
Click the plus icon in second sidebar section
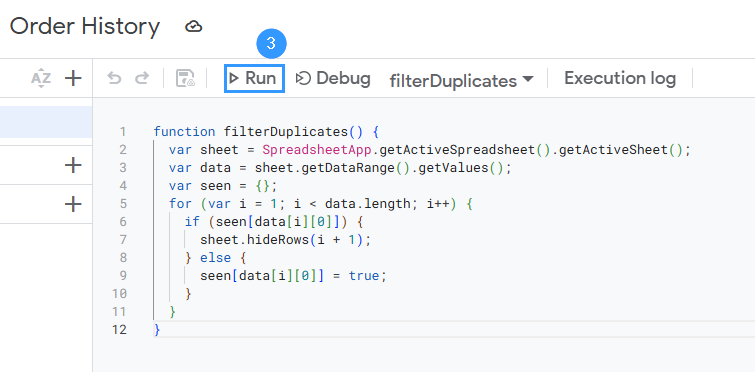point(73,166)
